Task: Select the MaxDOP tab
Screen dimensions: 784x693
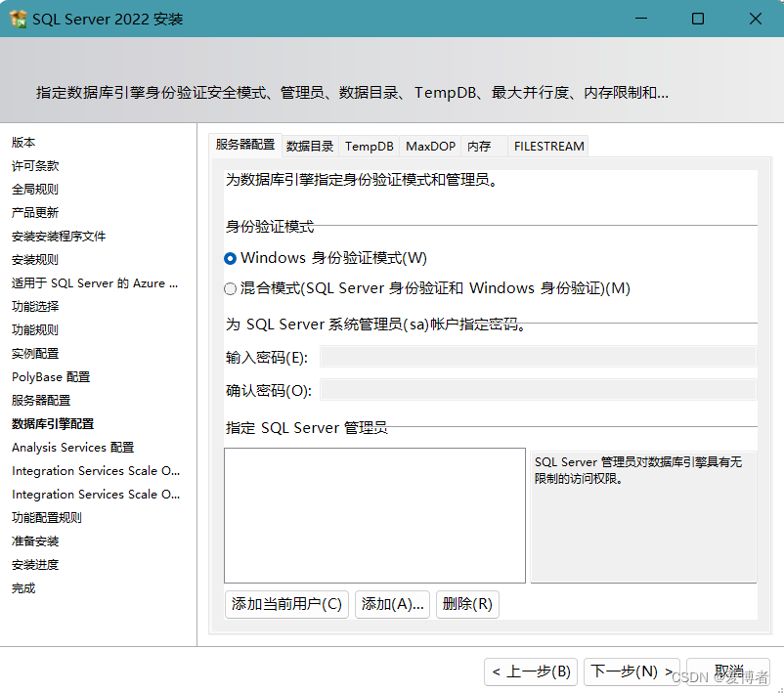Action: click(429, 146)
